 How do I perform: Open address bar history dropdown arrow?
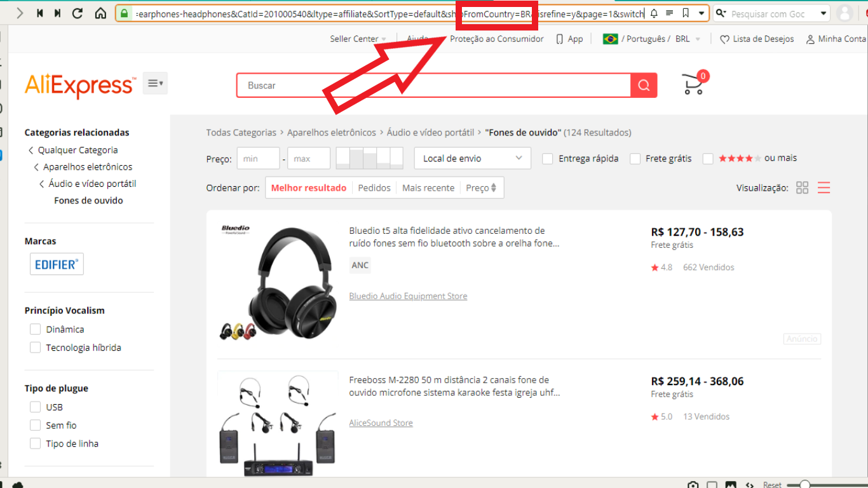point(702,13)
